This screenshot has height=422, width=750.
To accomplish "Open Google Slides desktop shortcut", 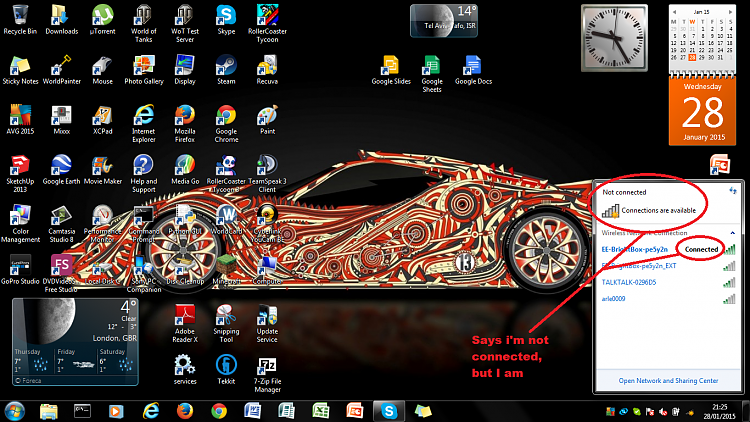I will click(391, 70).
